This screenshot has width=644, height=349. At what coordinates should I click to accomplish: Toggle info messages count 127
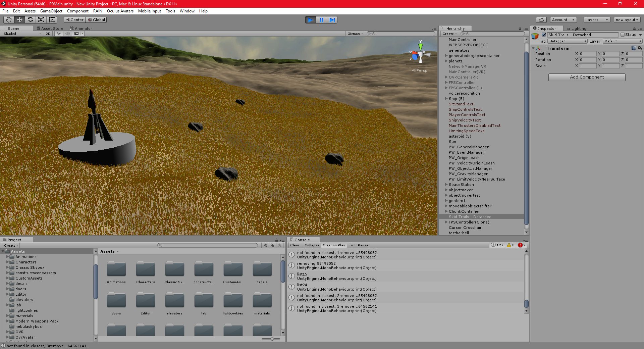click(497, 245)
